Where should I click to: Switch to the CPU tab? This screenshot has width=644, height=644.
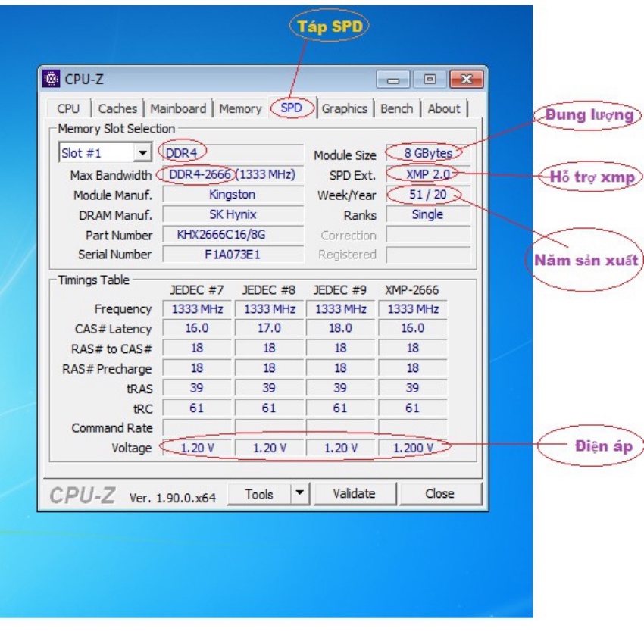pyautogui.click(x=68, y=109)
